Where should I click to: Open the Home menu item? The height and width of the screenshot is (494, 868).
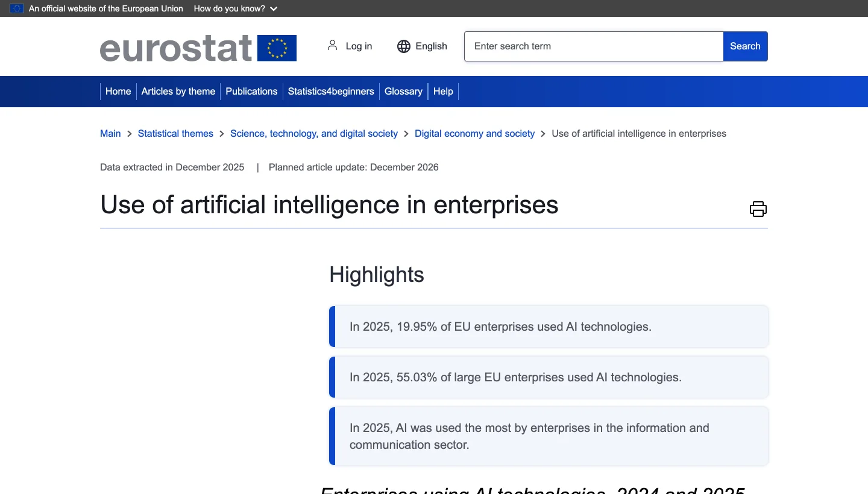pyautogui.click(x=118, y=92)
